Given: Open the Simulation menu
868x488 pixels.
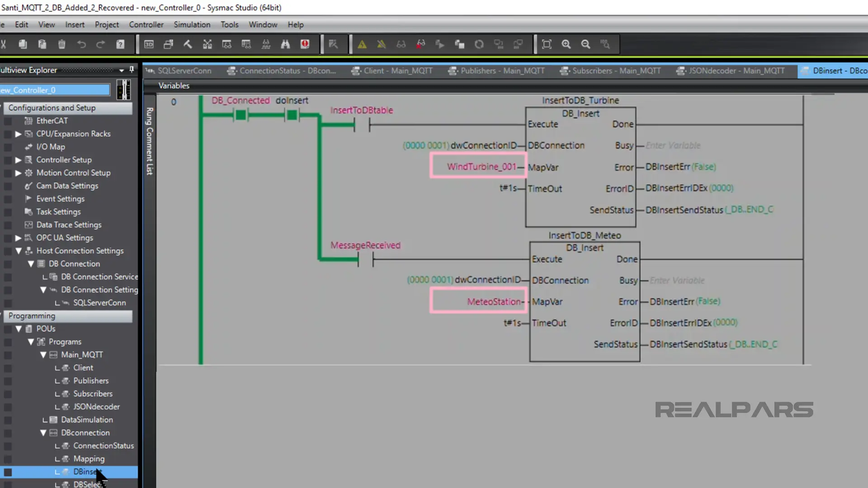Looking at the screenshot, I should [x=192, y=24].
